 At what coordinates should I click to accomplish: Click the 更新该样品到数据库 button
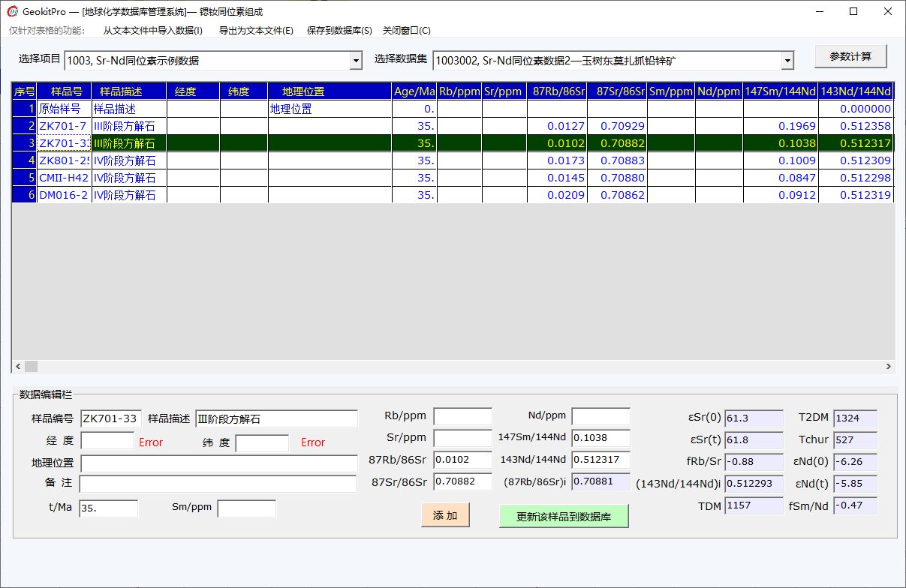(x=564, y=516)
